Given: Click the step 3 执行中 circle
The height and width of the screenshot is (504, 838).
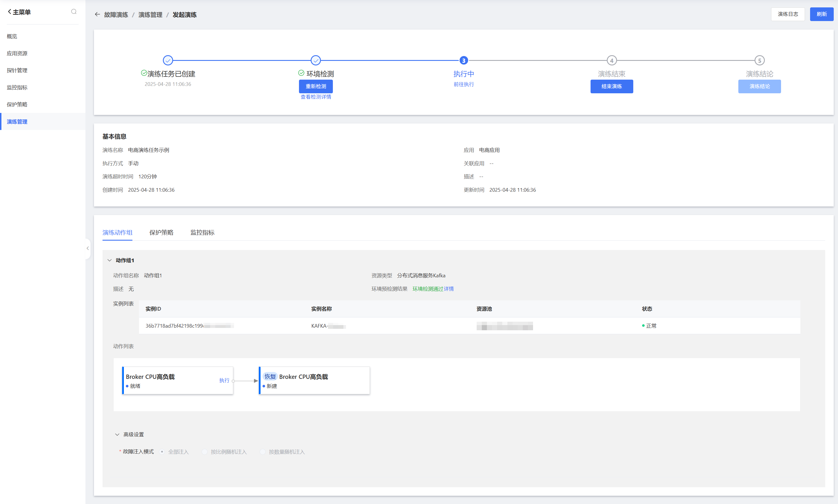Looking at the screenshot, I should 463,61.
